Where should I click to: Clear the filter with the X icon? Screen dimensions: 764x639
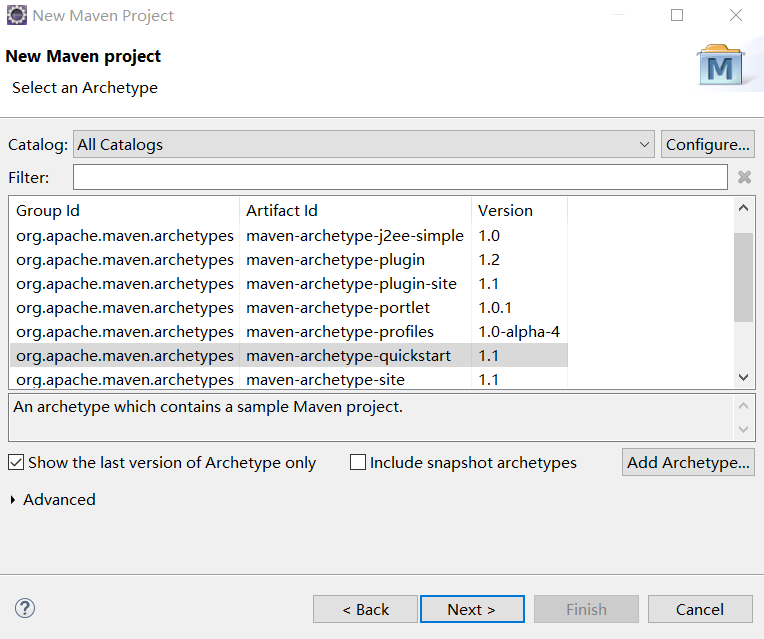coord(744,177)
